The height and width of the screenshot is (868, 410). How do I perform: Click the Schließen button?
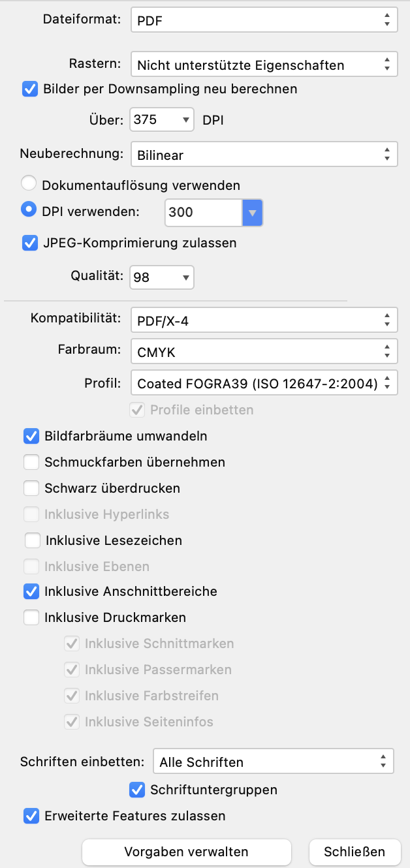coord(355,851)
